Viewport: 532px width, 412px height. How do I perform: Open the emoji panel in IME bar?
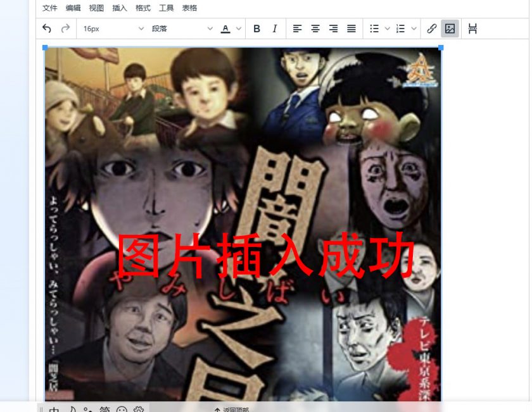pyautogui.click(x=122, y=409)
